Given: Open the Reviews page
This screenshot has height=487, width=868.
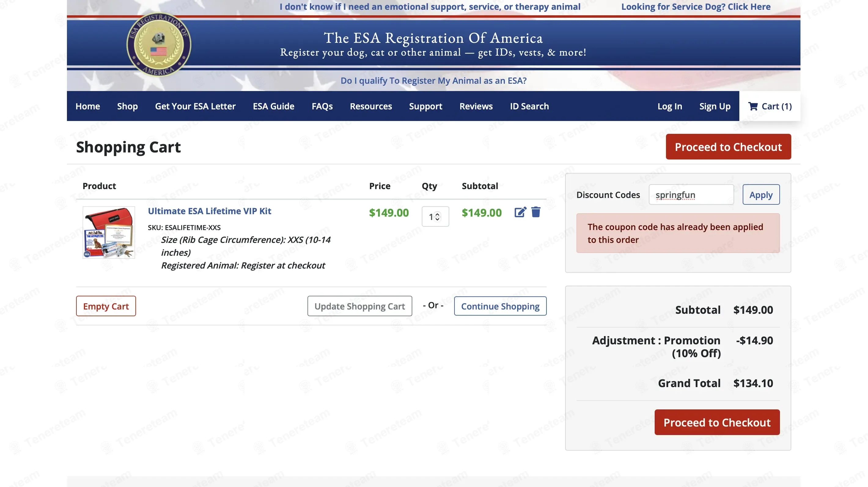Looking at the screenshot, I should [476, 106].
